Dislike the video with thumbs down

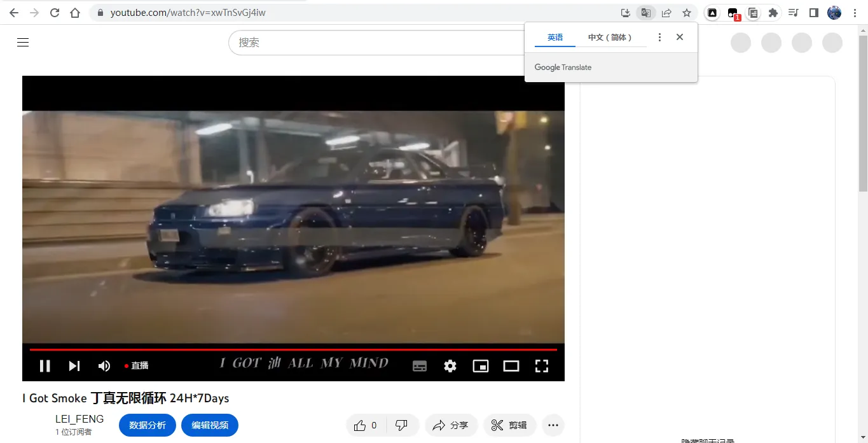[x=401, y=425]
